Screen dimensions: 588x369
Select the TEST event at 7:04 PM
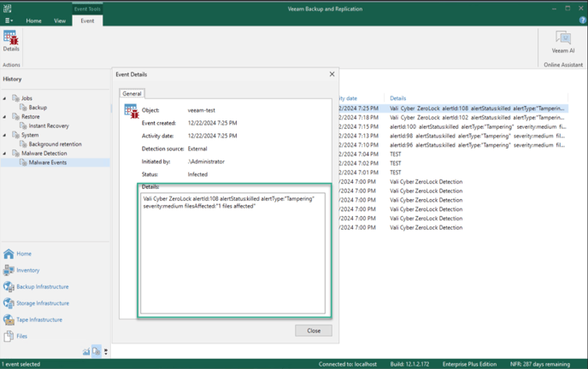[x=454, y=155]
